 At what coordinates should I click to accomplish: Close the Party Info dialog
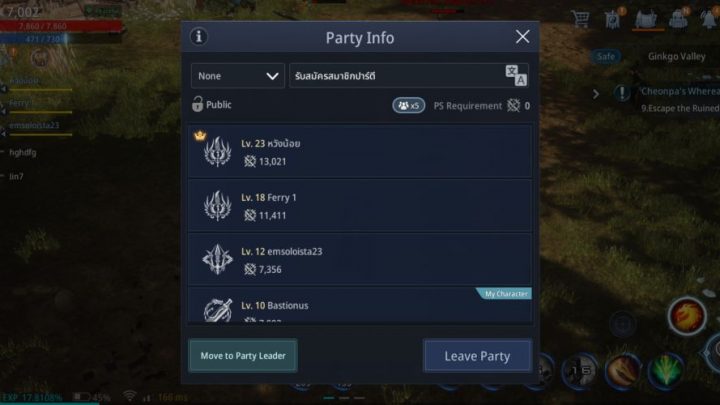point(522,37)
